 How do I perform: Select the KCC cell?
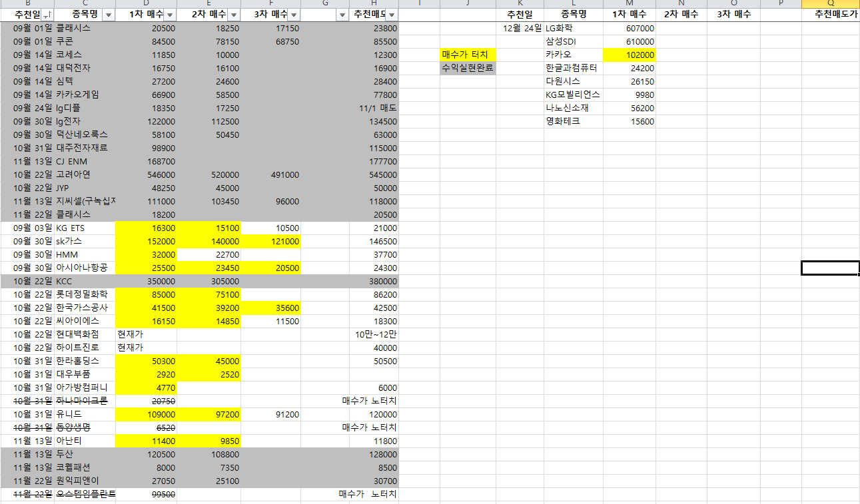[85, 281]
